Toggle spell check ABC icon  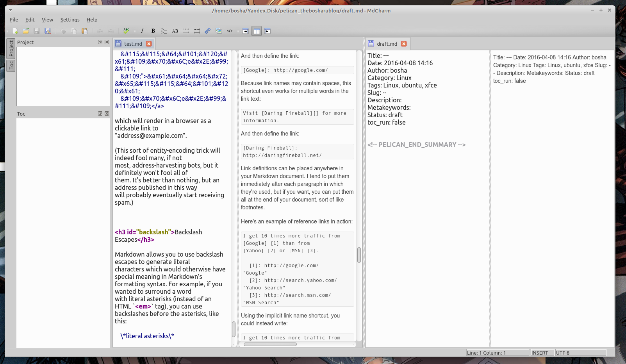pos(126,31)
